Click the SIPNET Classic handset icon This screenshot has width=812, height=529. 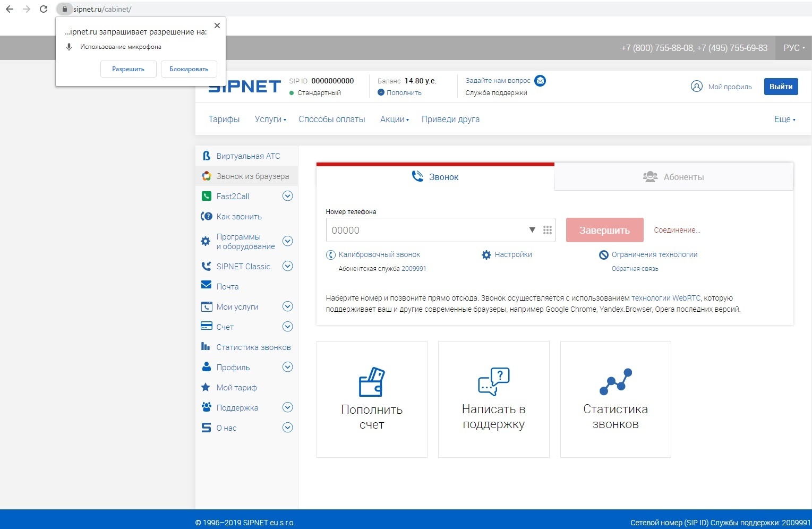coord(206,266)
